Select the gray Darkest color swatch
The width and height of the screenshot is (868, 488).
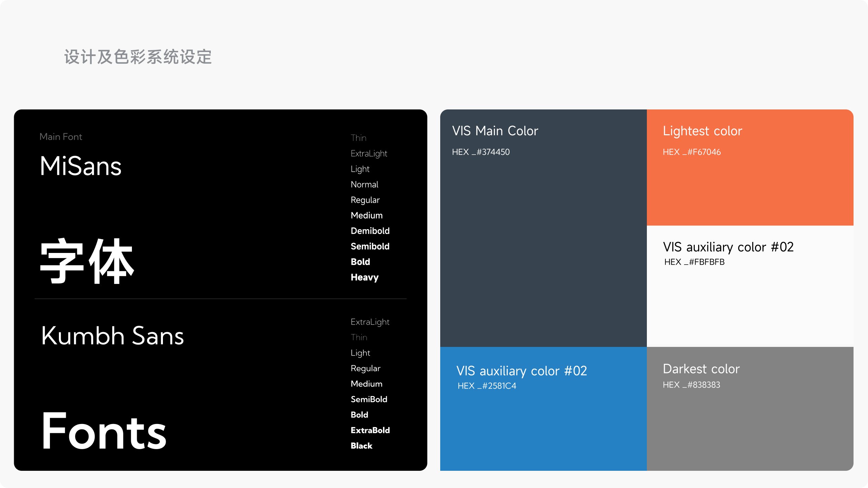pyautogui.click(x=750, y=430)
